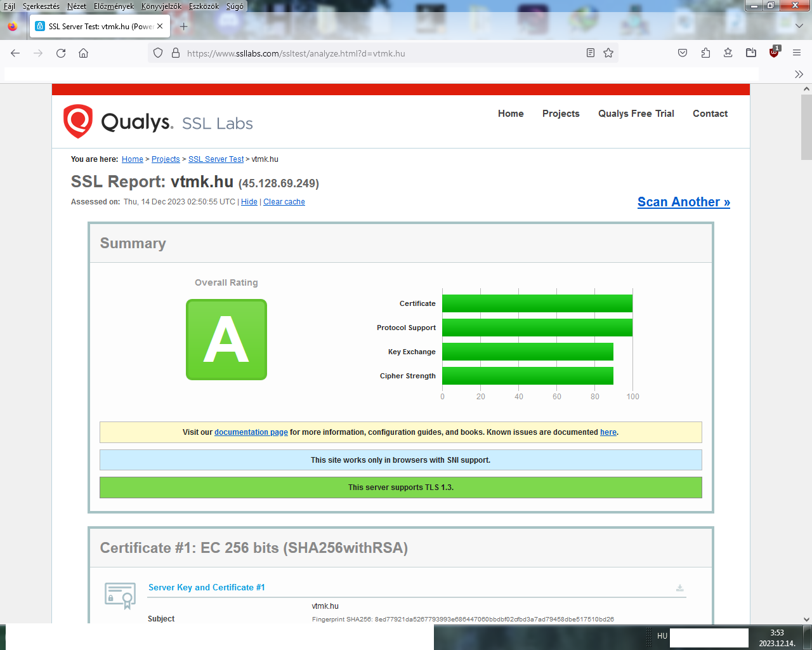Click the certificate illustration icon

point(121,595)
